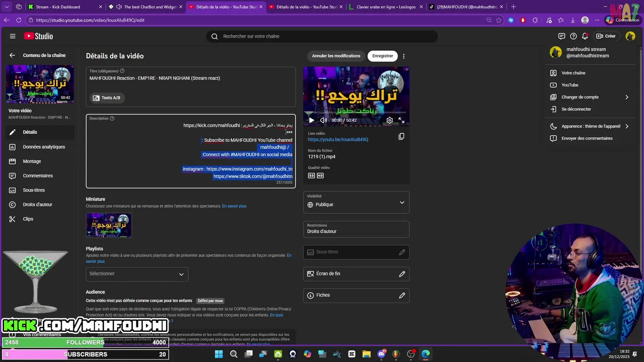Open a new browser tab
The image size is (644, 362).
pyautogui.click(x=513, y=7)
